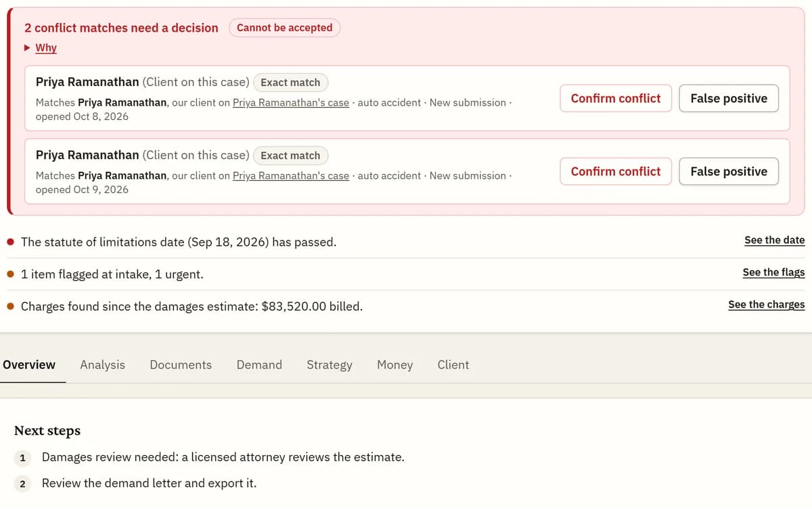812x508 pixels.
Task: Follow the See the flags link
Action: coord(773,272)
